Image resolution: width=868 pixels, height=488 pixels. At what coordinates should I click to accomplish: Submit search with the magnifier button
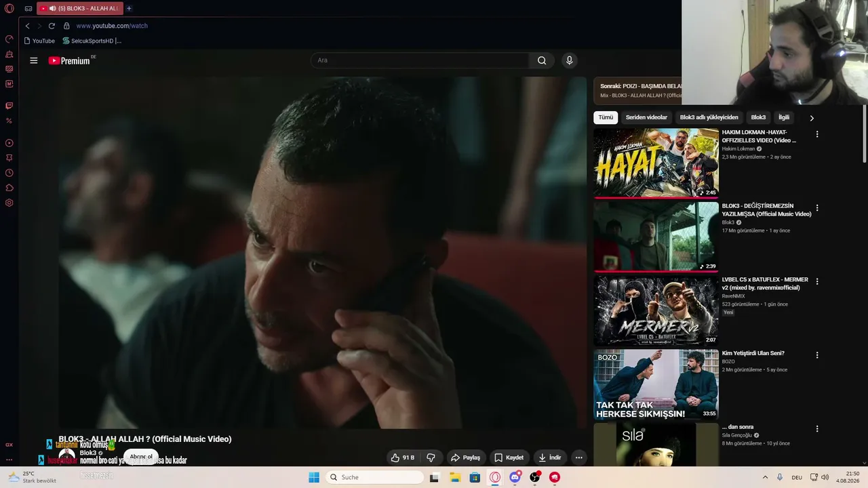[x=542, y=60]
